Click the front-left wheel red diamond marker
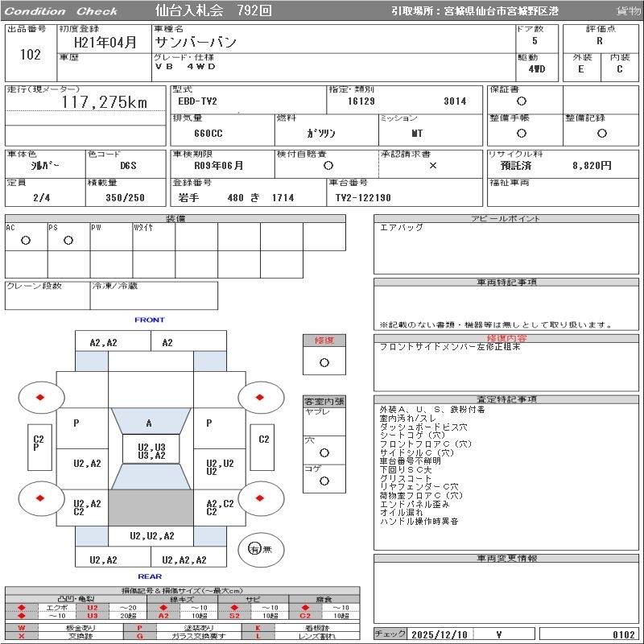The image size is (644, 644). tap(39, 397)
